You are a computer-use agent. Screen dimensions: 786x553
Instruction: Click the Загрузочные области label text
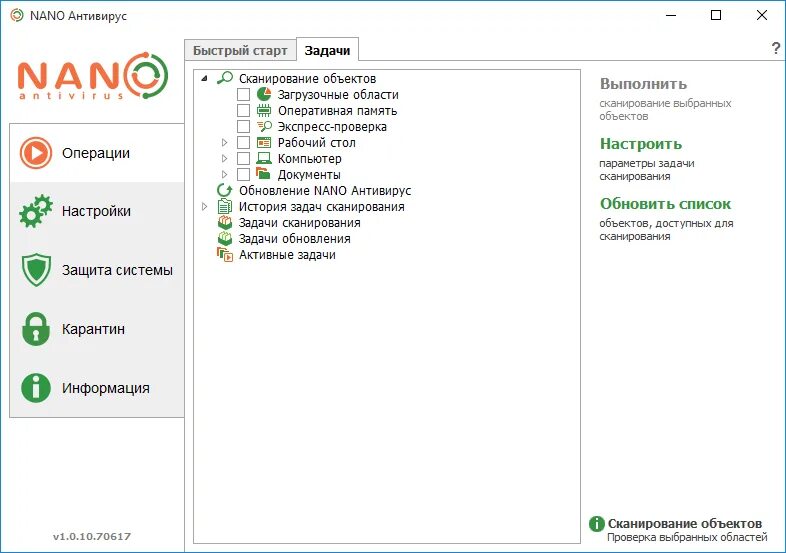338,95
